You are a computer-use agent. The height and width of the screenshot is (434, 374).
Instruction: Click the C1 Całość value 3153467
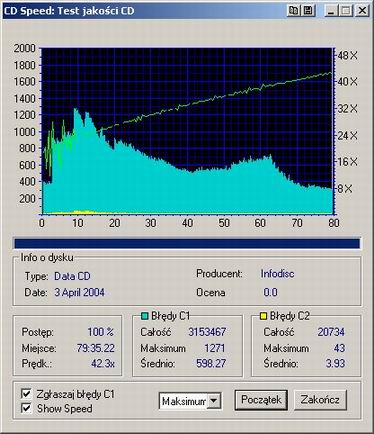point(207,332)
